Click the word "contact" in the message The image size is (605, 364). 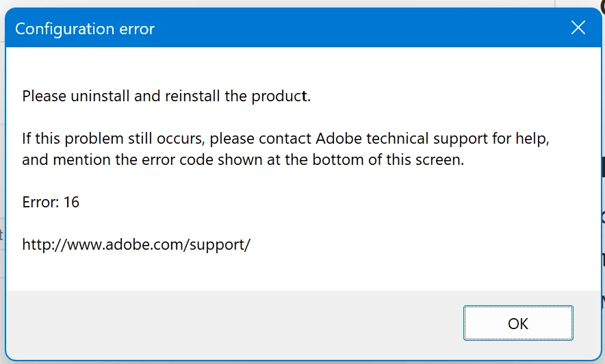click(x=287, y=139)
